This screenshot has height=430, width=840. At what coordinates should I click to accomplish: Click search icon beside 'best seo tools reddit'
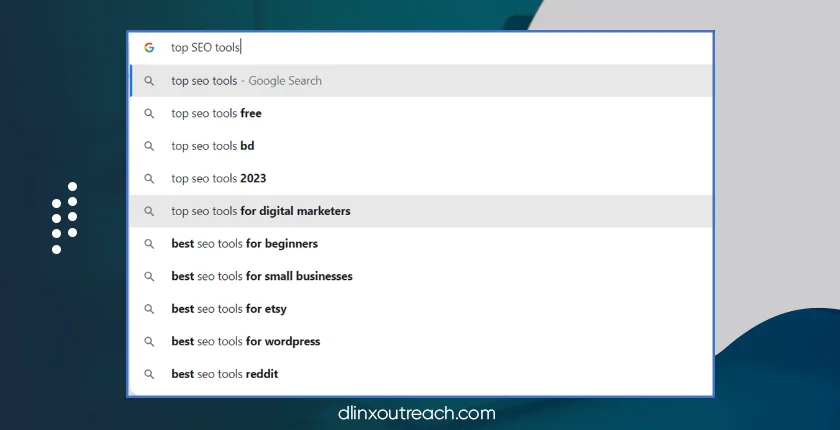pos(149,374)
